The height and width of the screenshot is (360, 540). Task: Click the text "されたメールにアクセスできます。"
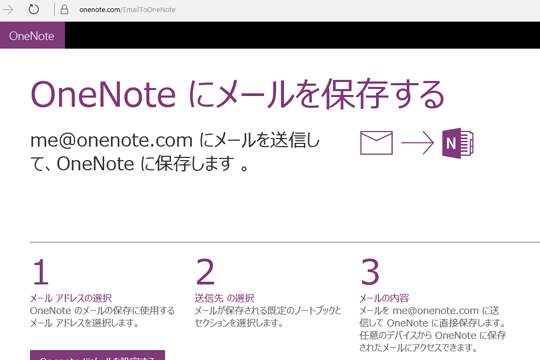[418, 348]
